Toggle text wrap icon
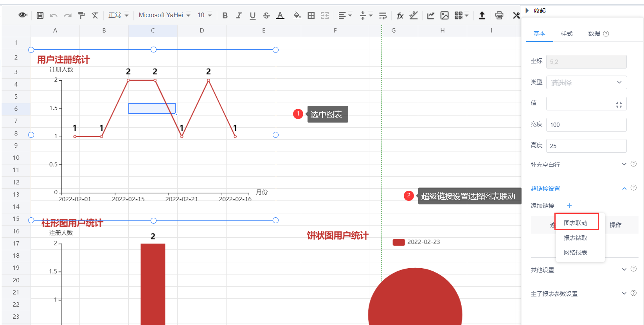644x325 pixels. (x=383, y=15)
